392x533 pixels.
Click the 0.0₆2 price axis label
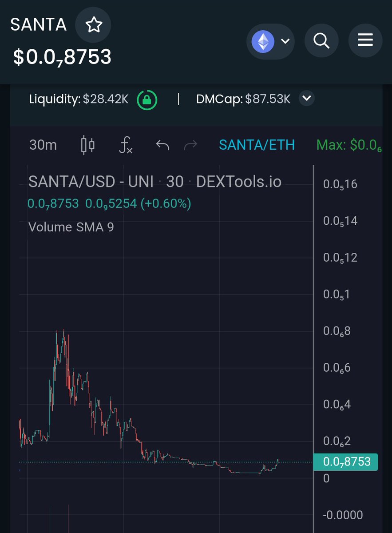point(337,442)
